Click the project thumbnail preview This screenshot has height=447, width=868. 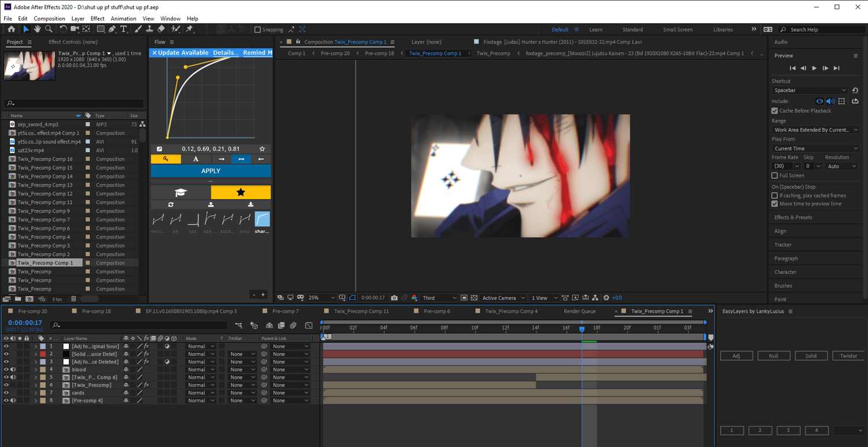pos(30,65)
